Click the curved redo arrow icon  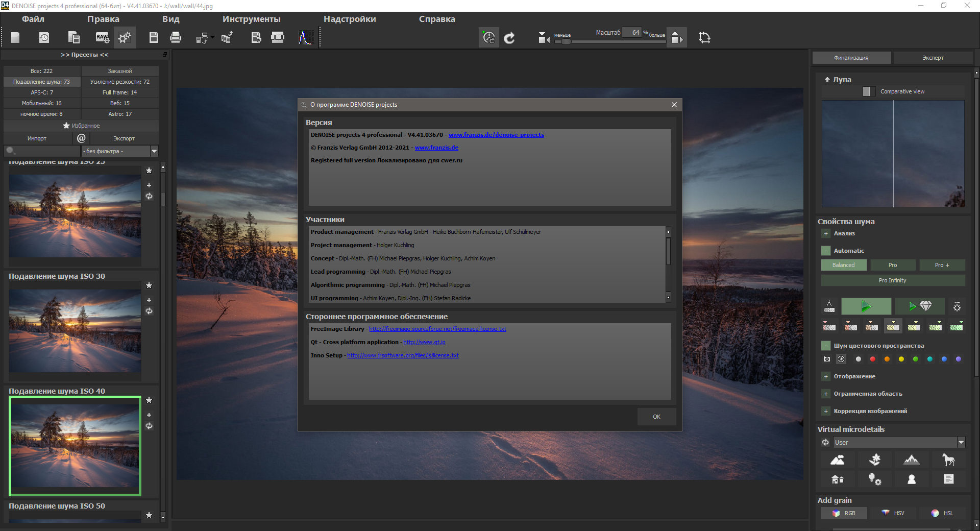509,38
